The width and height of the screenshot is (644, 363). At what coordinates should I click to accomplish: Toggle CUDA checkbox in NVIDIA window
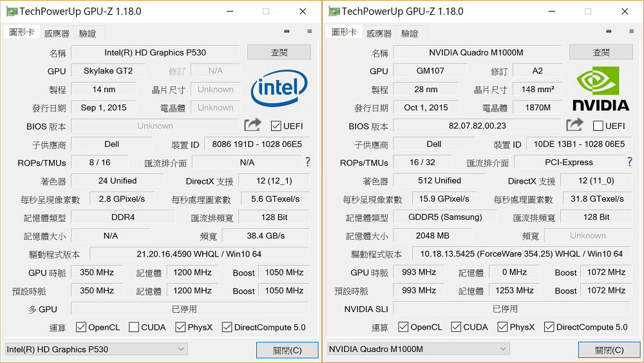(x=456, y=328)
